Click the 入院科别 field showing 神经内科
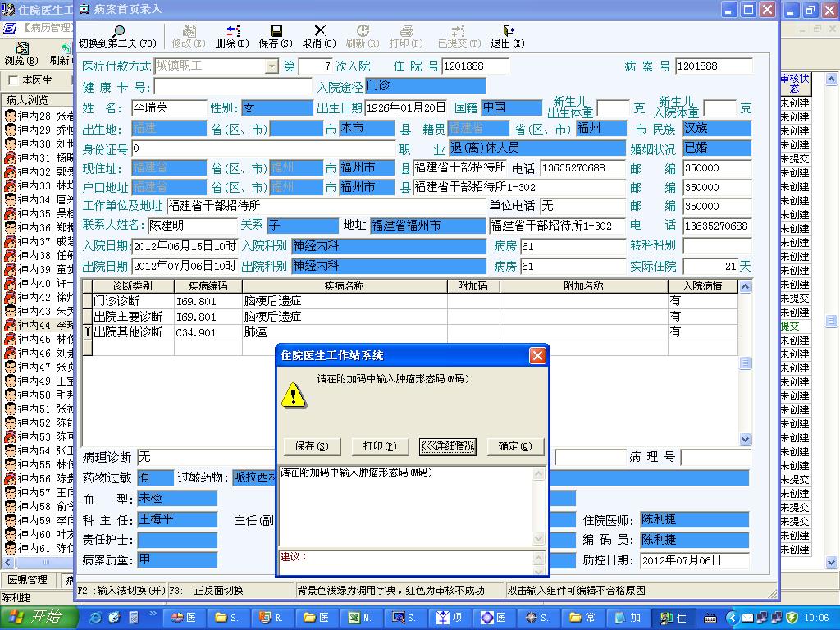This screenshot has height=630, width=840. point(389,246)
